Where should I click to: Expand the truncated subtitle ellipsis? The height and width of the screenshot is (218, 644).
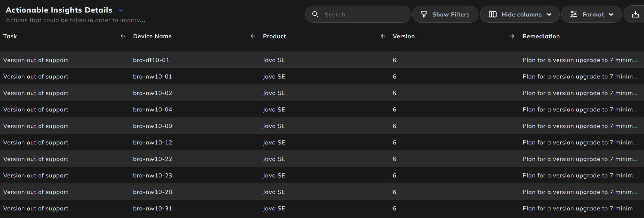(x=142, y=21)
